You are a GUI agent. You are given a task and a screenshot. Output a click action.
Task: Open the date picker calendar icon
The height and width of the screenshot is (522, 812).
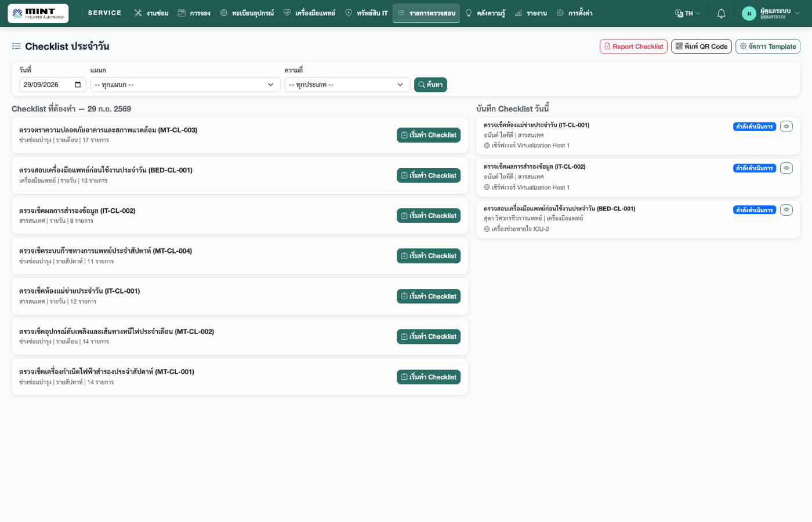point(78,85)
